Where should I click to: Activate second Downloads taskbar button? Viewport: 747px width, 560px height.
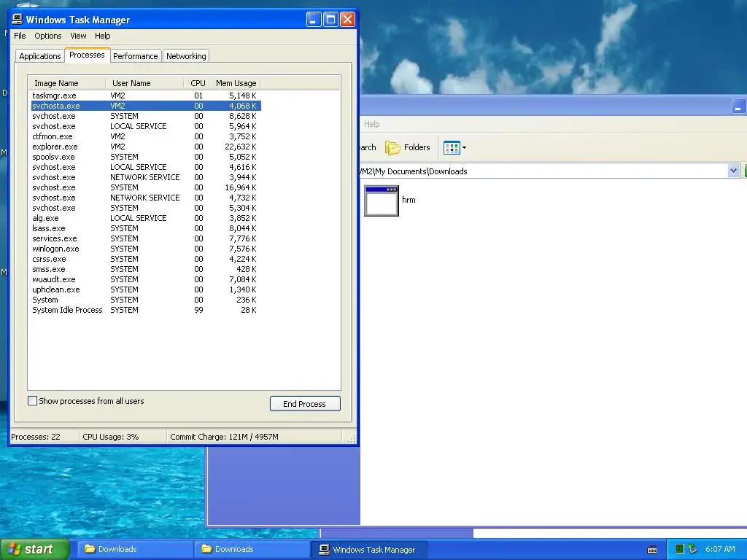[x=252, y=549]
